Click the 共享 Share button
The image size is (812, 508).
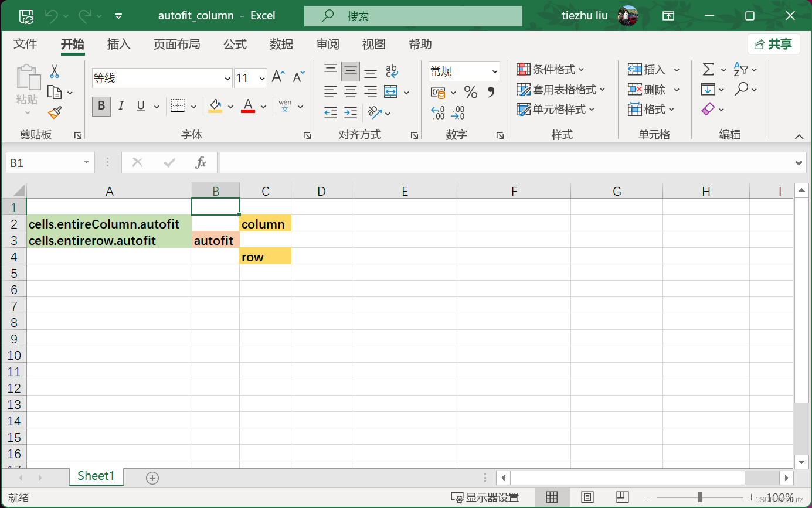(774, 44)
